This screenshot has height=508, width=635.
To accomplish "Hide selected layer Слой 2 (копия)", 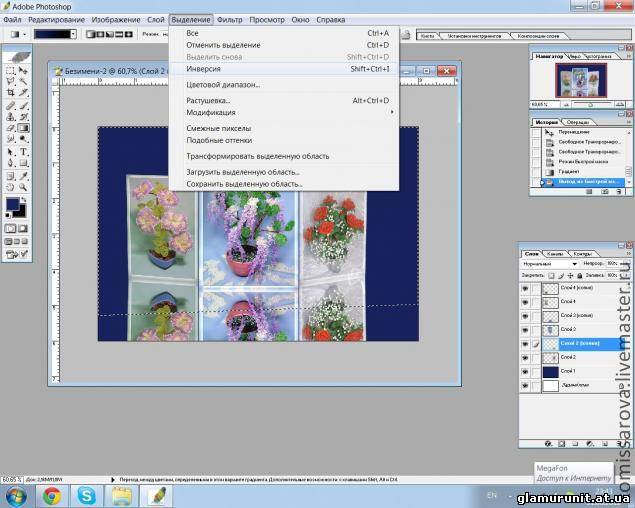I will [525, 344].
